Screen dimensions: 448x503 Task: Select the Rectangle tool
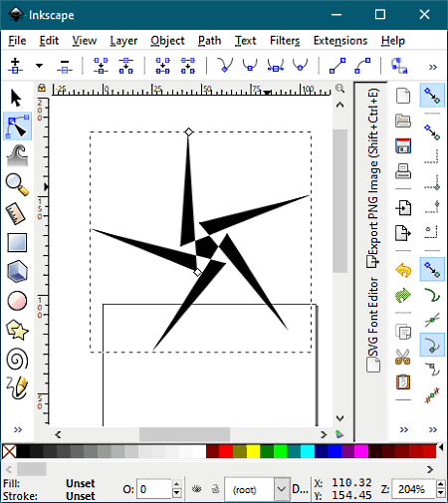click(17, 242)
